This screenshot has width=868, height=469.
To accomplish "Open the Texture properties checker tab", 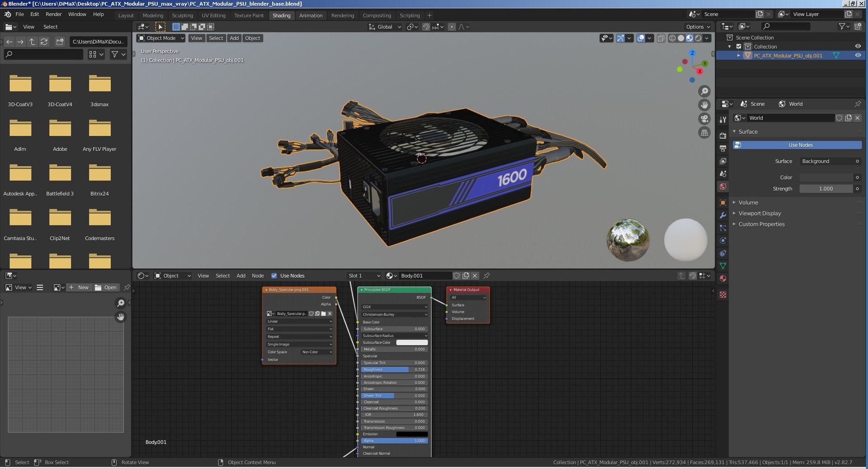I will (x=723, y=295).
